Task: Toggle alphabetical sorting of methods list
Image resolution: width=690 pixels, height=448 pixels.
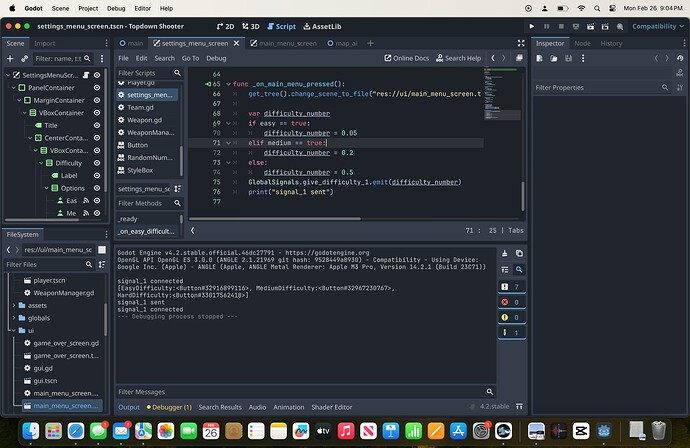Action: pyautogui.click(x=178, y=189)
